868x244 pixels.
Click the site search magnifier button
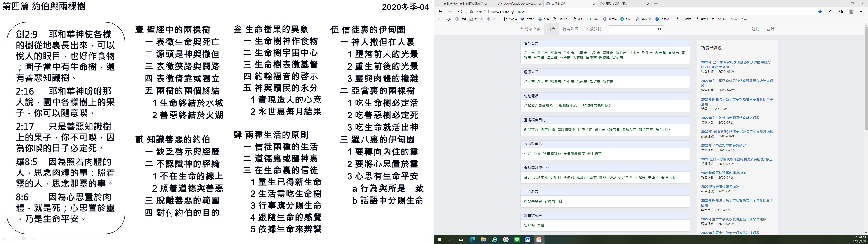pos(660,29)
